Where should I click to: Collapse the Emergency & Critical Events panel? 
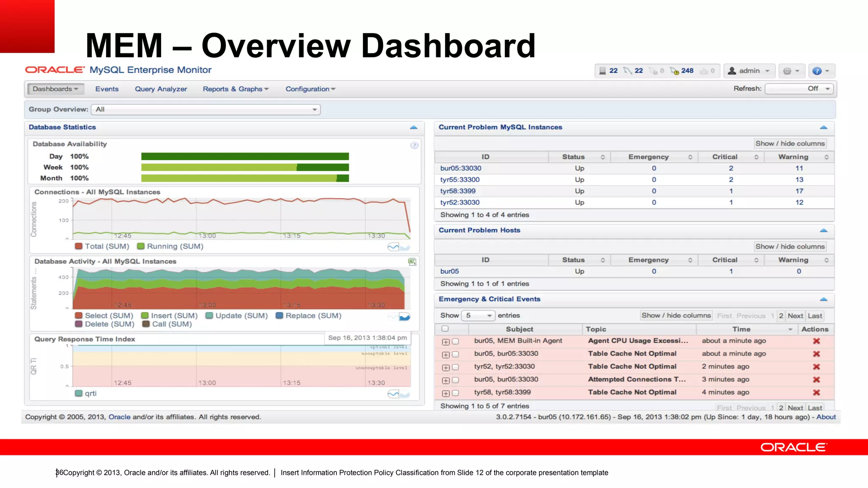click(823, 299)
